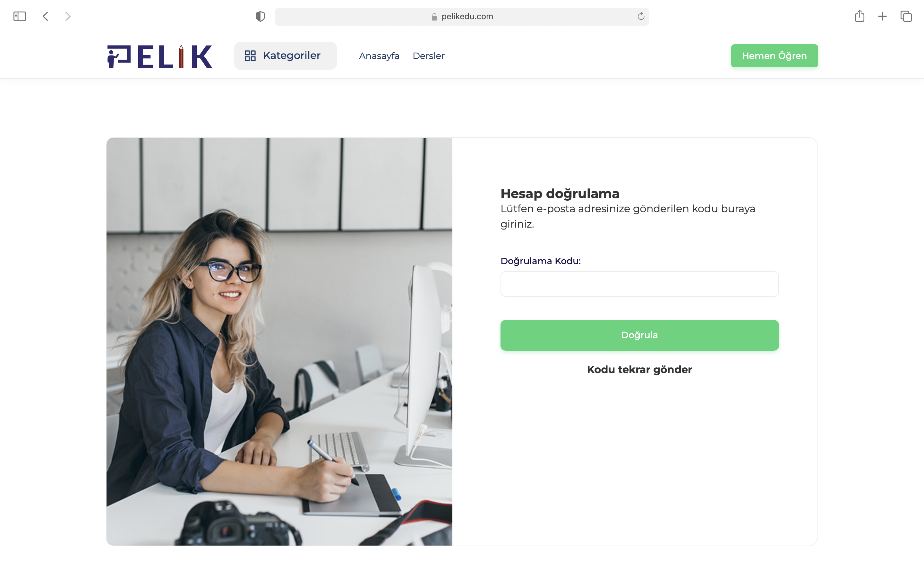Click the grid icon beside Kategoriler
Screen dimensions: 924x577
(250, 56)
